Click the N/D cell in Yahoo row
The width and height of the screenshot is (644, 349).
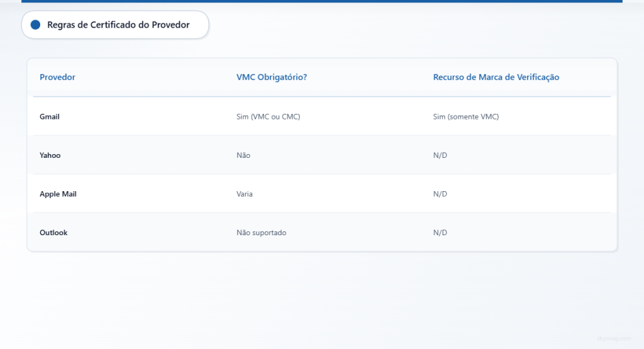pos(440,155)
